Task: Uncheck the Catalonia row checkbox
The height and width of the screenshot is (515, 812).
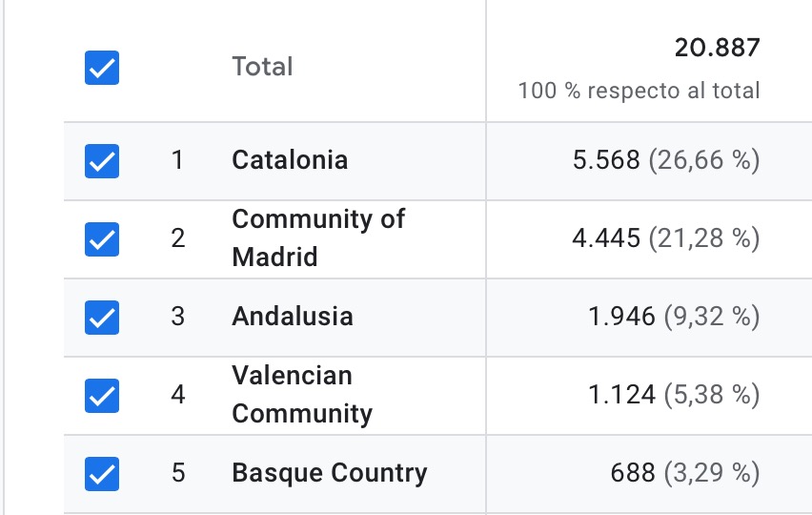Action: pyautogui.click(x=102, y=160)
